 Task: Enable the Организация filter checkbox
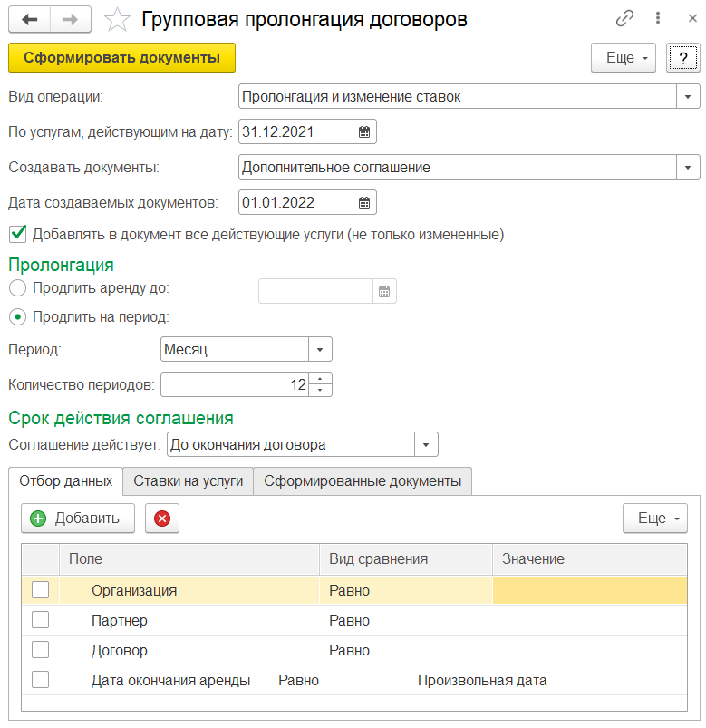coord(41,590)
